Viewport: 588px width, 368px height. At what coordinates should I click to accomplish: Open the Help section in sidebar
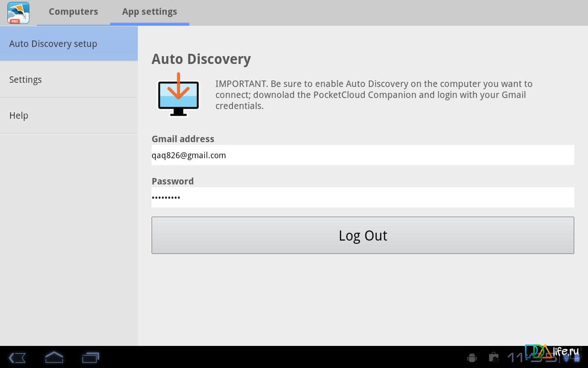tap(68, 115)
